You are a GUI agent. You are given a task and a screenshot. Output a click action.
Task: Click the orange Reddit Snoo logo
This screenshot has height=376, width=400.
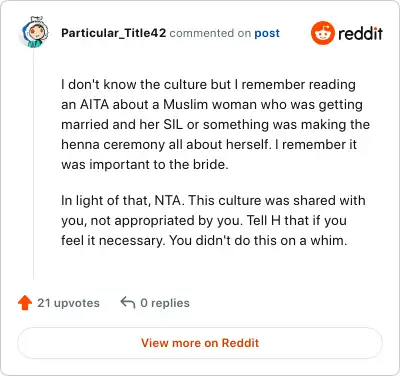(x=322, y=33)
